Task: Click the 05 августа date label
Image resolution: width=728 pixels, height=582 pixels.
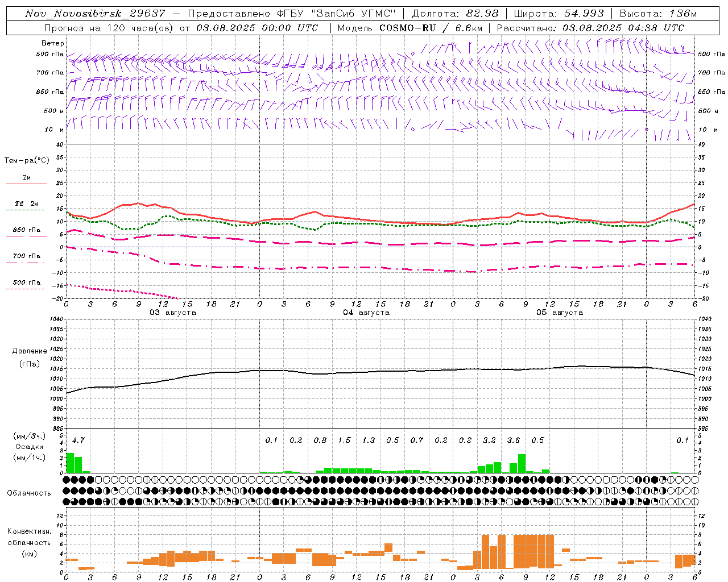Action: (x=560, y=313)
